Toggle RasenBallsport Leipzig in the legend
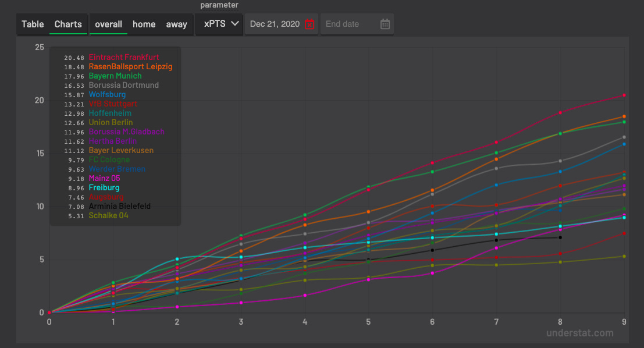This screenshot has height=348, width=644. [x=131, y=66]
